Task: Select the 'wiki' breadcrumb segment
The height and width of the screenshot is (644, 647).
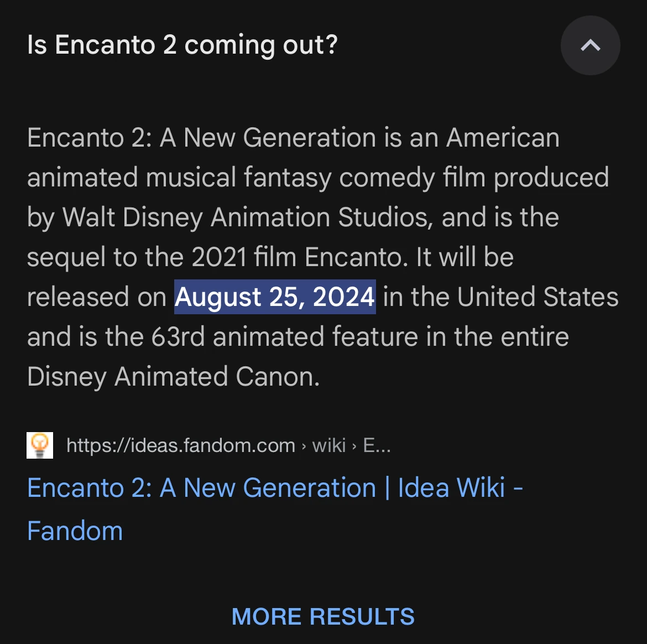Action: point(329,445)
